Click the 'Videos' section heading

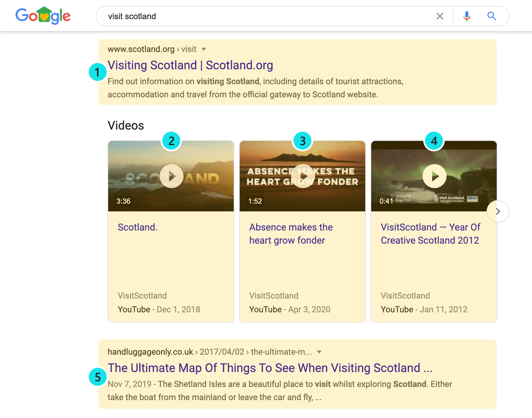(126, 125)
